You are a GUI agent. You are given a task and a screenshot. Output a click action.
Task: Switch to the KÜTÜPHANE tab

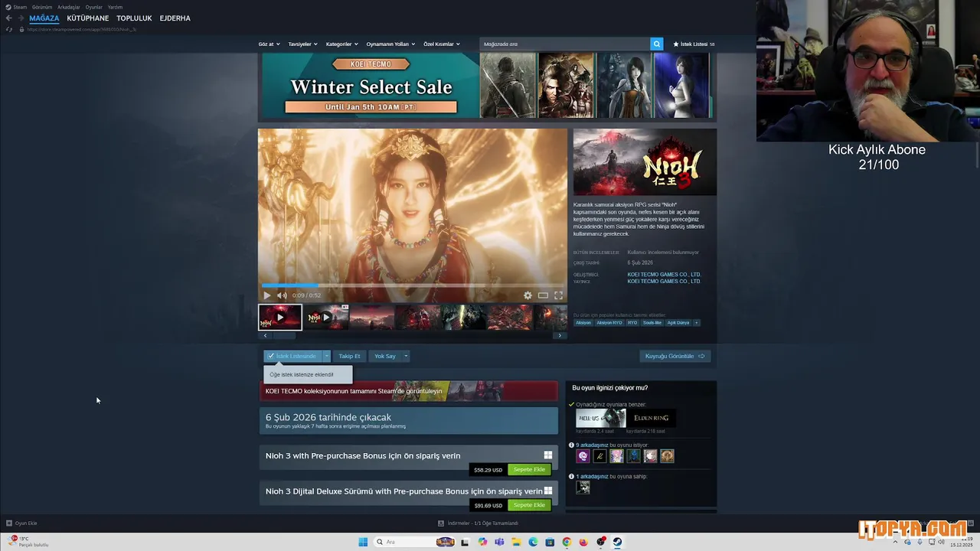[x=88, y=18]
